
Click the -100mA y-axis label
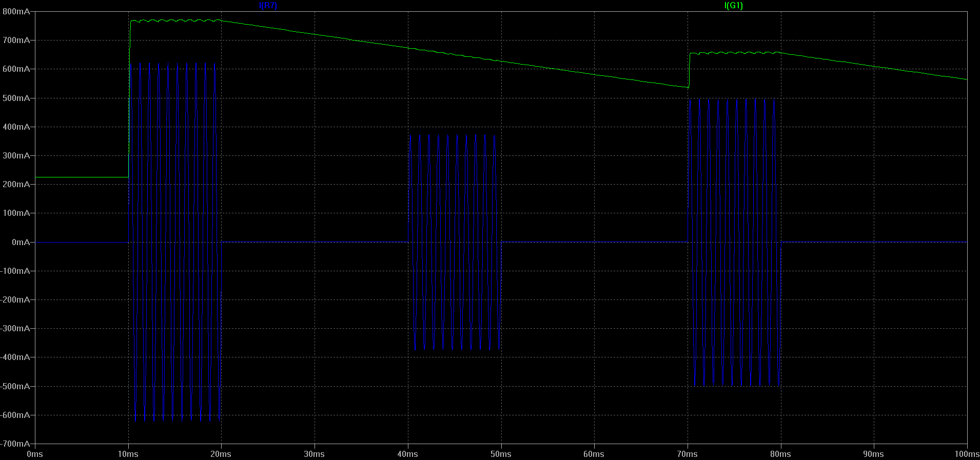click(x=15, y=271)
